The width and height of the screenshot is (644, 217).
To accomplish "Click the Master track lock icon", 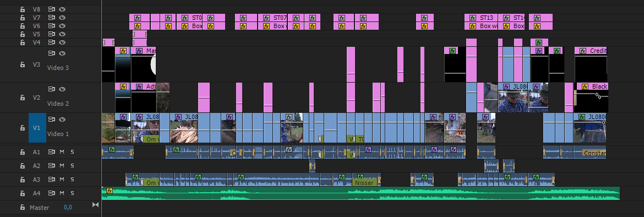I will (23, 208).
